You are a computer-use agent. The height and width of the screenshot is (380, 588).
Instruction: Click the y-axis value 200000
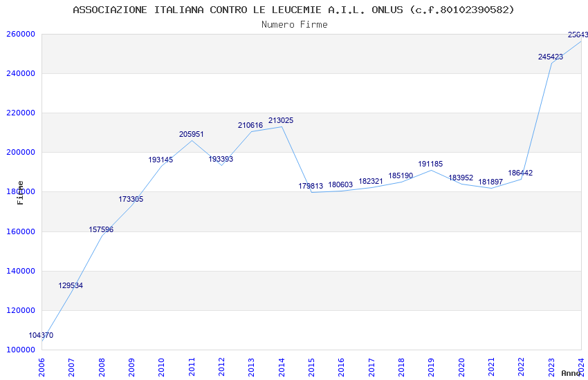(21, 153)
